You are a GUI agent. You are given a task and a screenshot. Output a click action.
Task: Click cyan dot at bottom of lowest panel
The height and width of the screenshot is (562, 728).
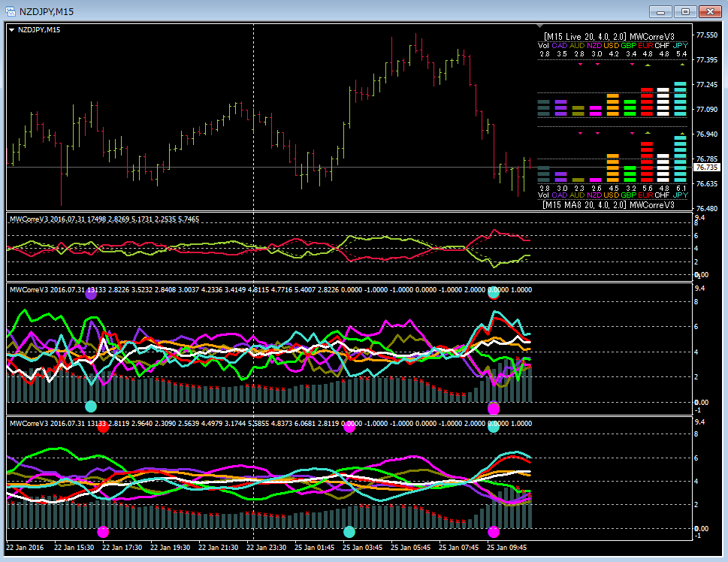coord(349,532)
